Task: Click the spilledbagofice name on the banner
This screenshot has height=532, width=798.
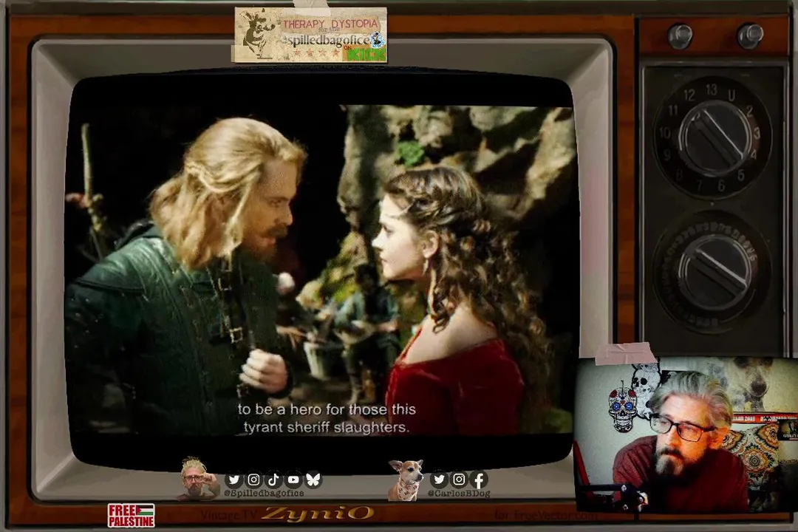Action: pyautogui.click(x=327, y=40)
